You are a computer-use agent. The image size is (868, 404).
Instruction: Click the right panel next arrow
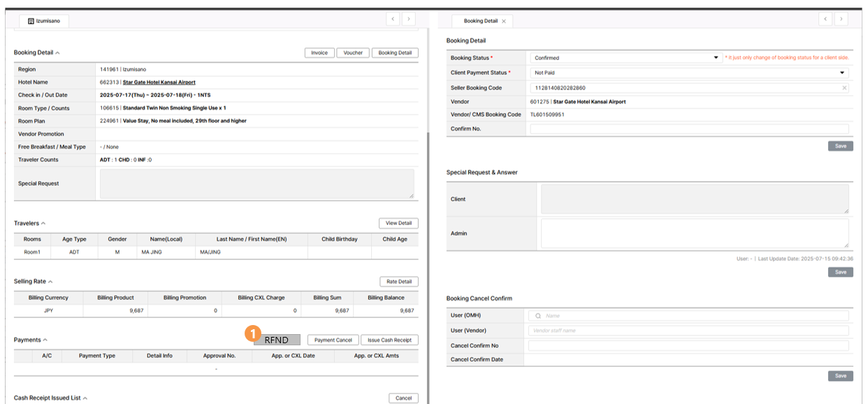(841, 20)
